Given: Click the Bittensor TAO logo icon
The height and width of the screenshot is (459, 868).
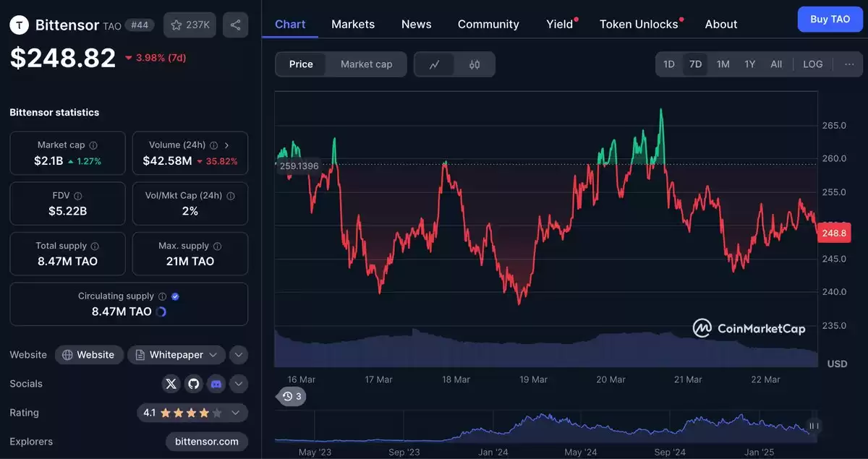Looking at the screenshot, I should click(20, 25).
